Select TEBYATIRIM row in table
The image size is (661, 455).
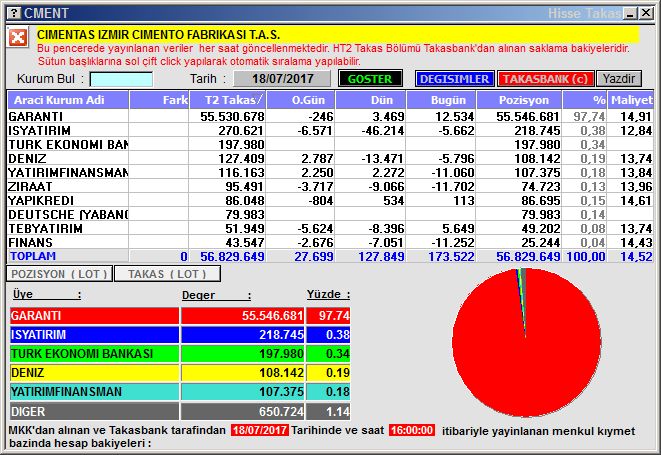pos(330,228)
